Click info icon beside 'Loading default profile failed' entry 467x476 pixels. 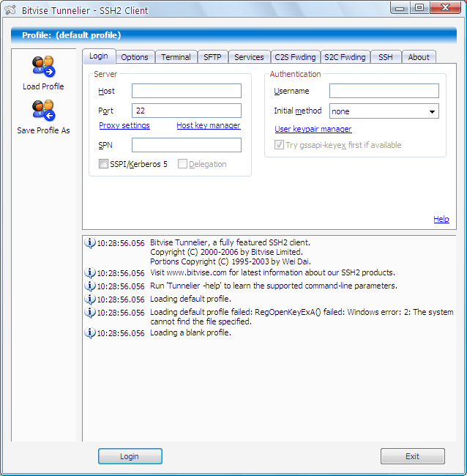pyautogui.click(x=90, y=313)
